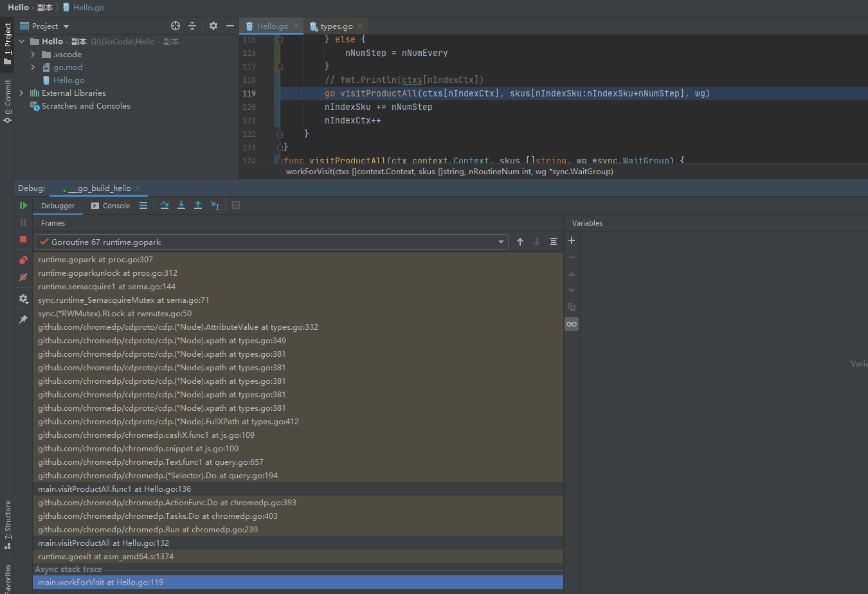Open View Breakpoints icon
The height and width of the screenshot is (594, 868).
(x=23, y=260)
